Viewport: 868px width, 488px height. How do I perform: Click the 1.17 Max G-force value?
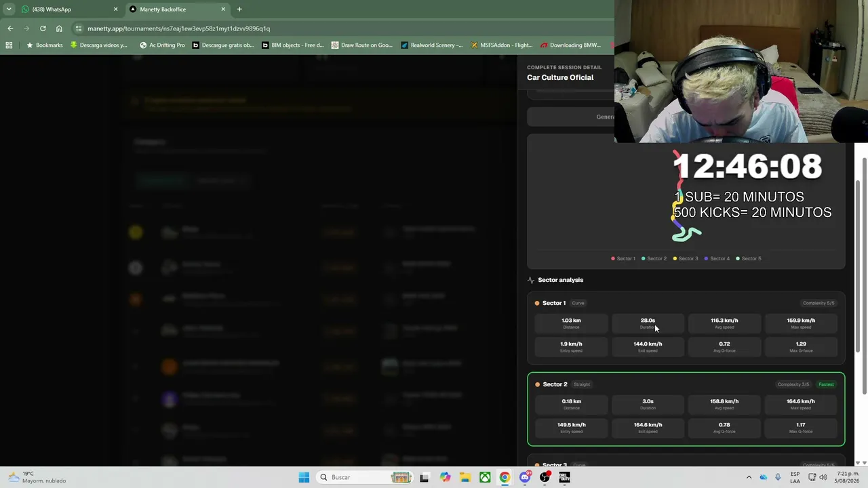[x=801, y=425]
